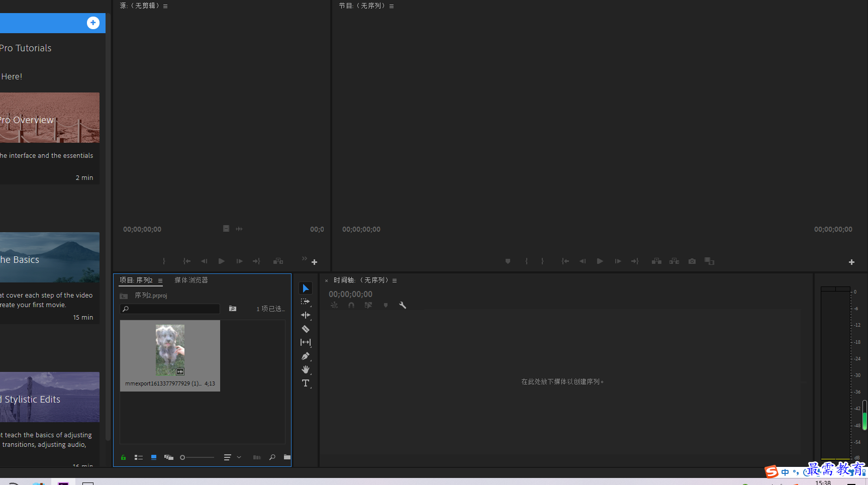
Task: Open program monitor button editor plus
Action: point(851,262)
